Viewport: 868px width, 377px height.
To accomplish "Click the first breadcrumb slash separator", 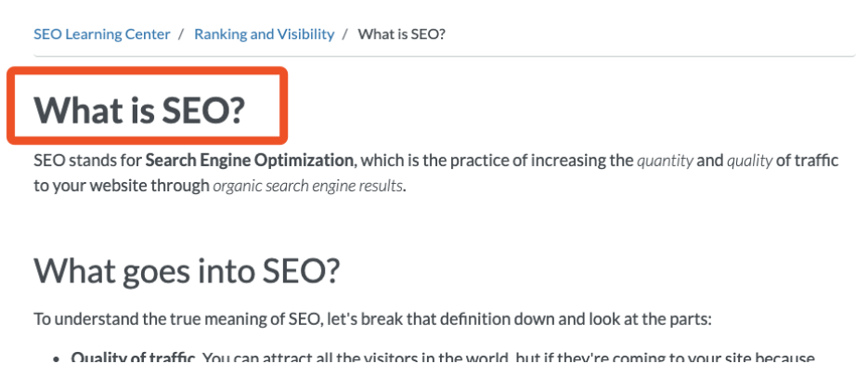I will coord(183,34).
